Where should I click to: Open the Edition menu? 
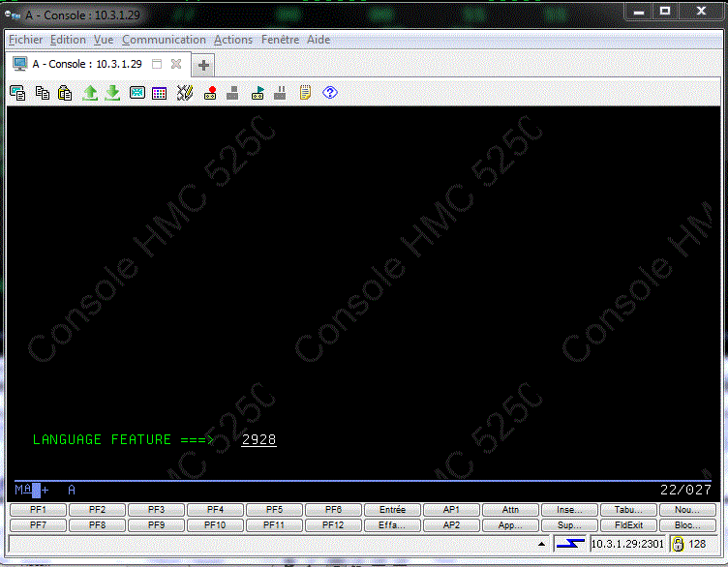(68, 40)
